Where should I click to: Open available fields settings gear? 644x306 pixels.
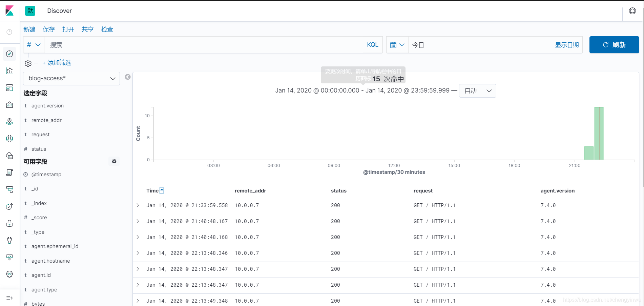[x=114, y=161]
